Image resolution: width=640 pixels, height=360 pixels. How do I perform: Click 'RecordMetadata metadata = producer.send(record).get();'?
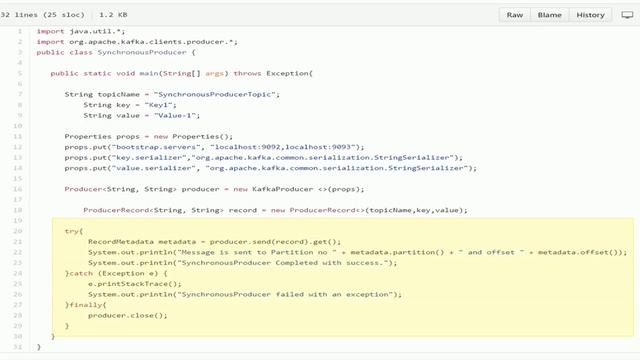(x=214, y=242)
